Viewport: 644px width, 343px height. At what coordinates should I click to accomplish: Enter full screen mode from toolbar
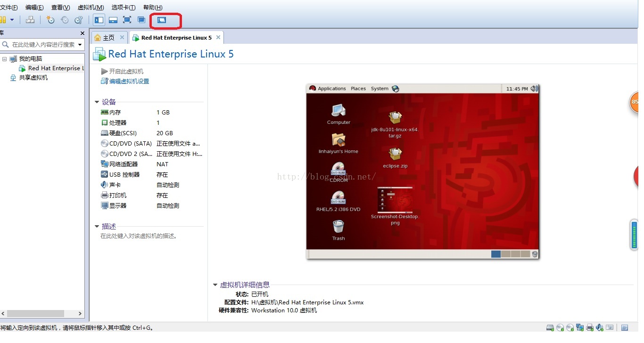coord(127,20)
